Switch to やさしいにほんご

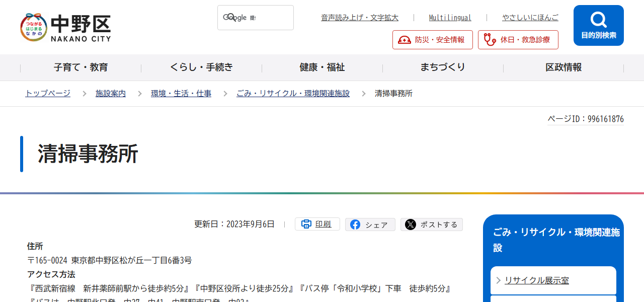click(x=530, y=18)
